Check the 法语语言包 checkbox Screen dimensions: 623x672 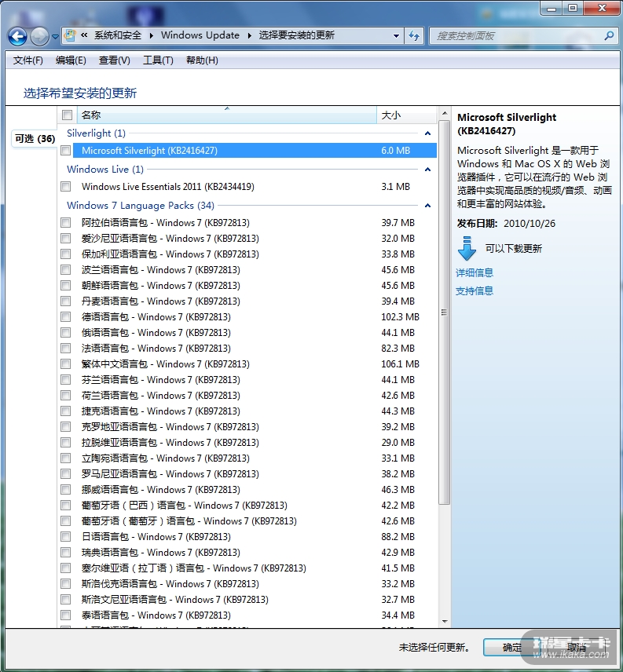coord(66,348)
